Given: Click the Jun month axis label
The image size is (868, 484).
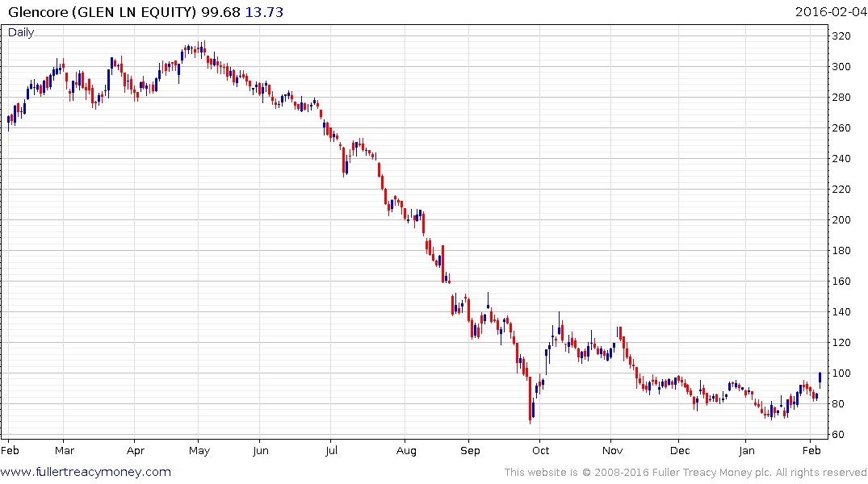Looking at the screenshot, I should 260,450.
